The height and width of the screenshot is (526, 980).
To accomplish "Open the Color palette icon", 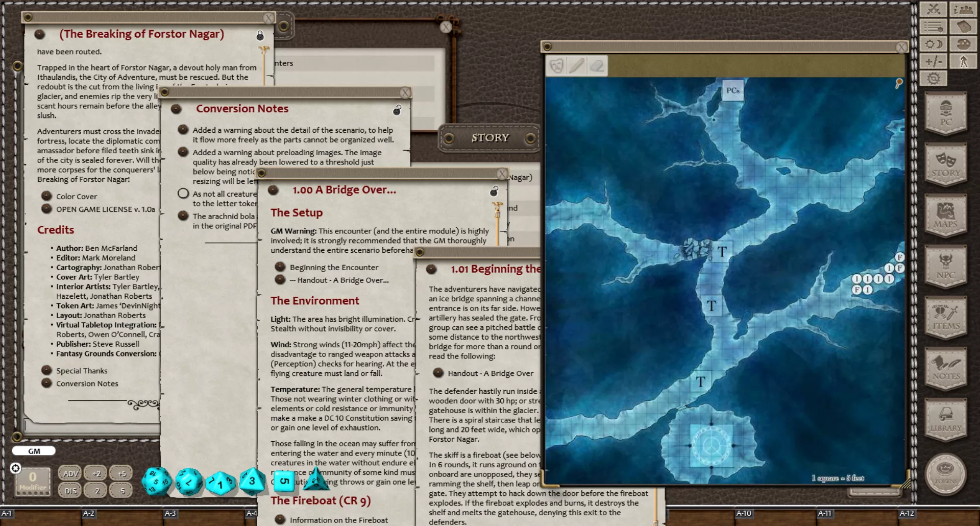I will tap(963, 44).
